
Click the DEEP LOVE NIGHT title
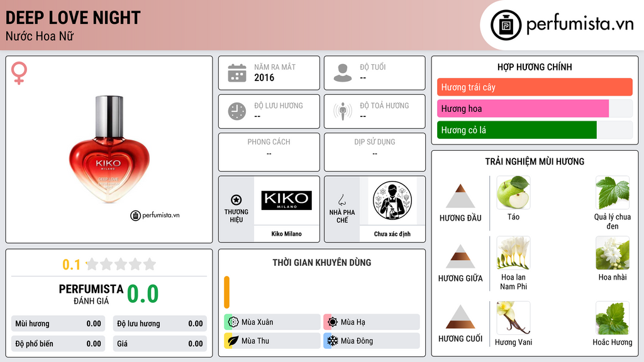click(73, 18)
